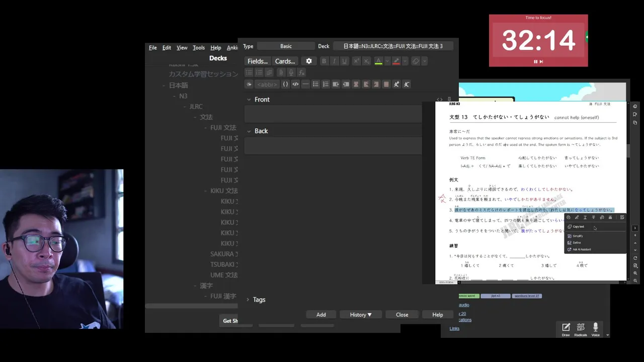Open Anki View menu
Screen dimensions: 644x362
[182, 48]
